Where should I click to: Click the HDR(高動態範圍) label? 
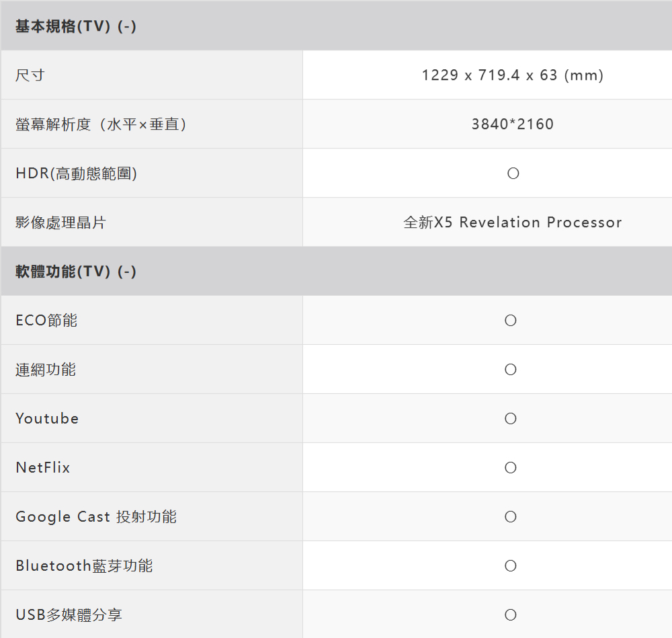coord(77,173)
